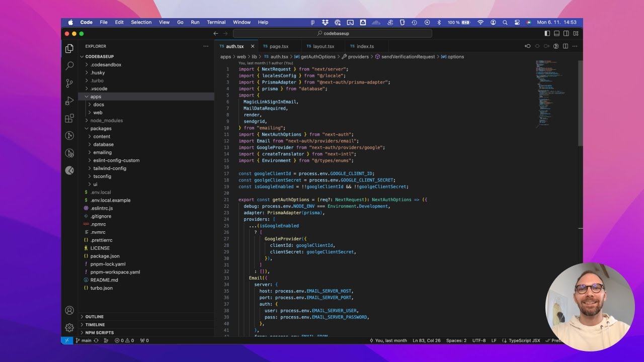The width and height of the screenshot is (644, 362).
Task: Expand the web folder
Action: tap(146, 113)
